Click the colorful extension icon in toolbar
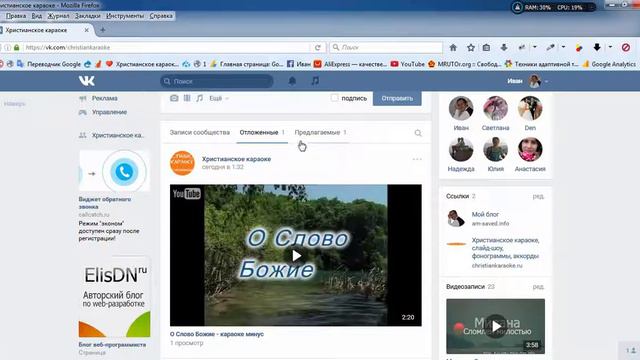The image size is (640, 360). click(x=579, y=47)
